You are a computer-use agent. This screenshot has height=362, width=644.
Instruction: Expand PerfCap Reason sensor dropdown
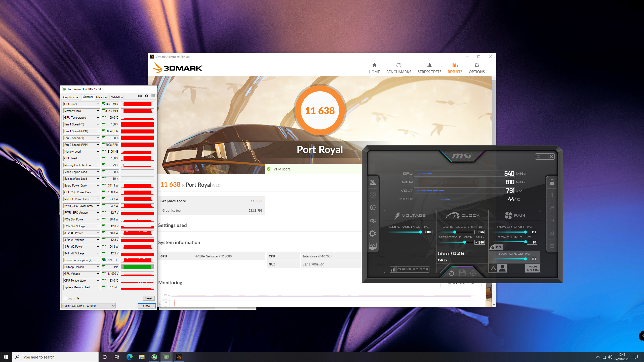click(x=98, y=267)
